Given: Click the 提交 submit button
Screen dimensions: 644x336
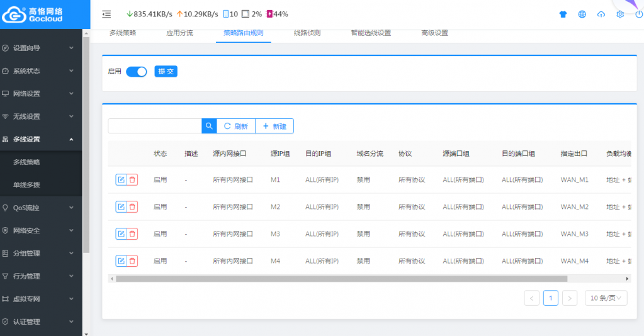Looking at the screenshot, I should [x=166, y=72].
